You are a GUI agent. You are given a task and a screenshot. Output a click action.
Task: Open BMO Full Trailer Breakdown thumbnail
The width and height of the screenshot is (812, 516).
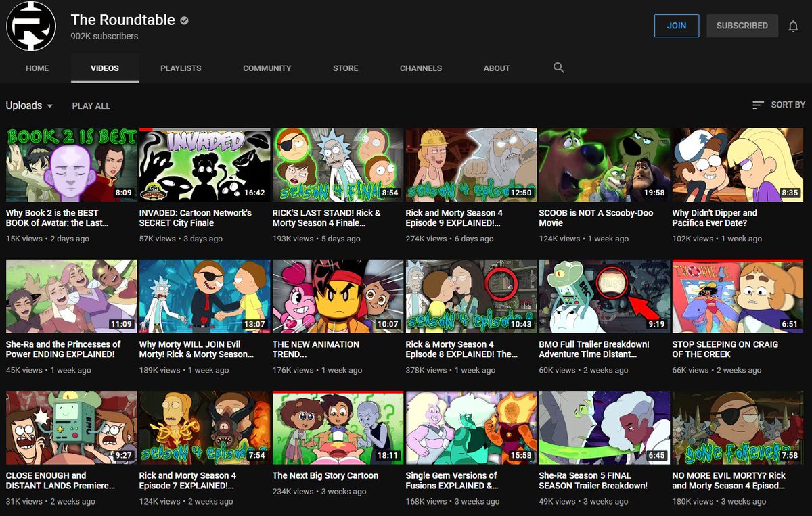click(604, 297)
